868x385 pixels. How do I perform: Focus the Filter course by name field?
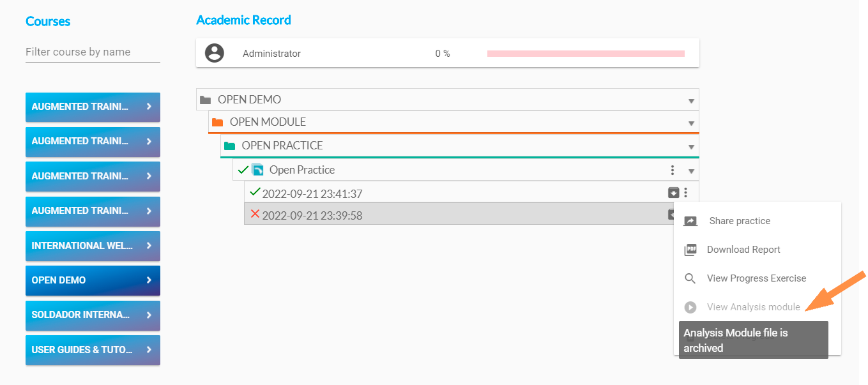coord(93,52)
